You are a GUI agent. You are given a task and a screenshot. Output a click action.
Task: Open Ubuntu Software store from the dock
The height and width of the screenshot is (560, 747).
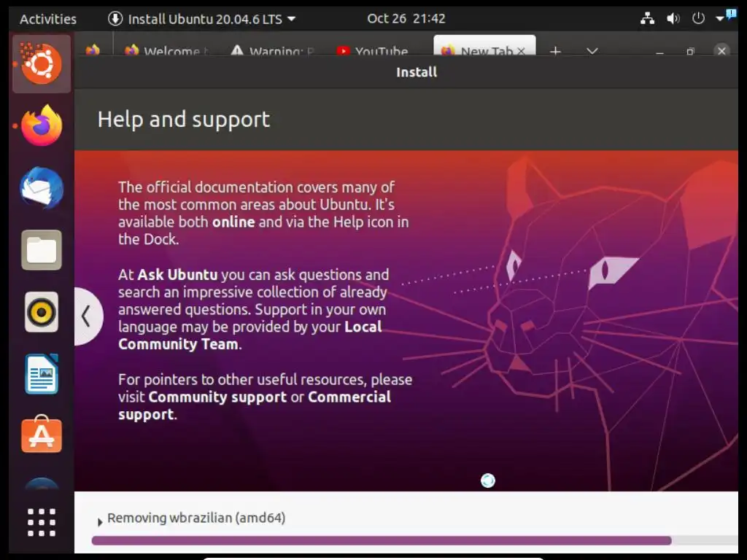[42, 435]
